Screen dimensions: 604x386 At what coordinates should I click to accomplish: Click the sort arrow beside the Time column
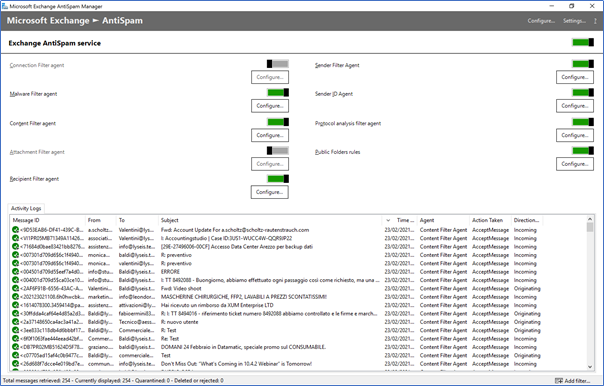(388, 220)
